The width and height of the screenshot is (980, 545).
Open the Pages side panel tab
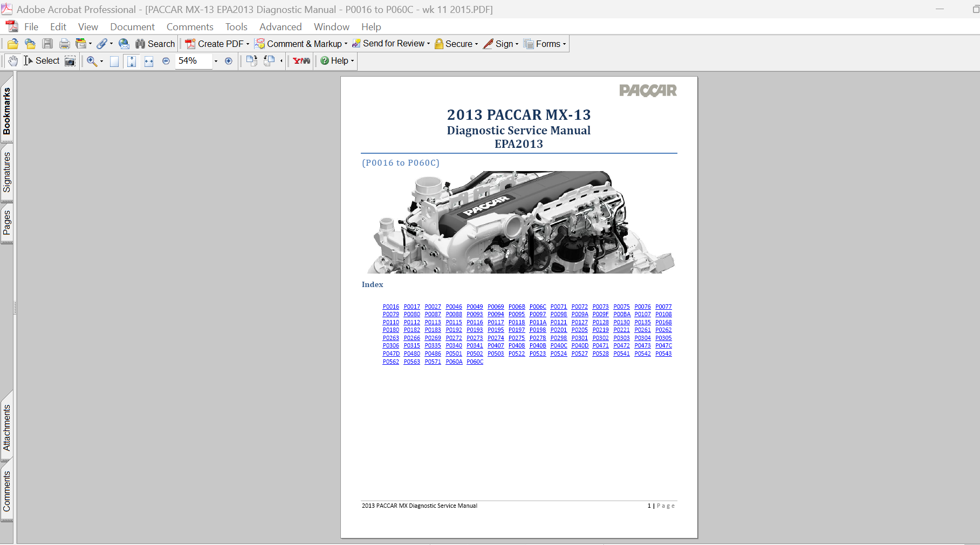(6, 223)
